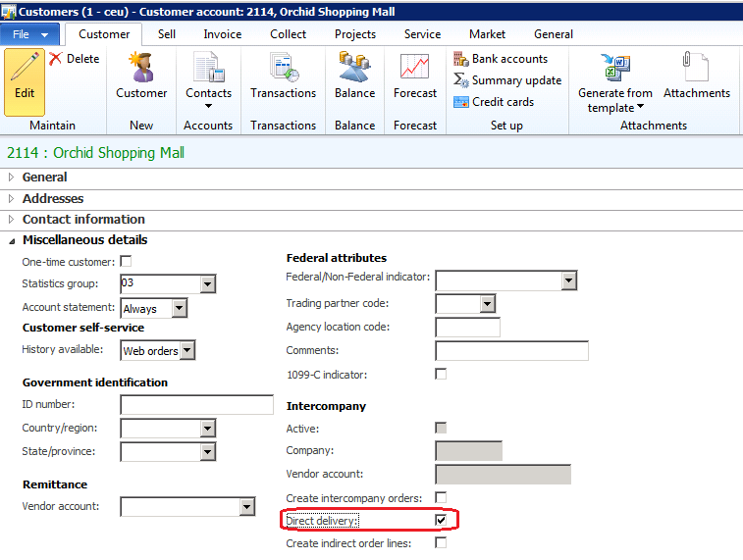Click the Government ID number input field
The image size is (743, 560).
pos(196,405)
